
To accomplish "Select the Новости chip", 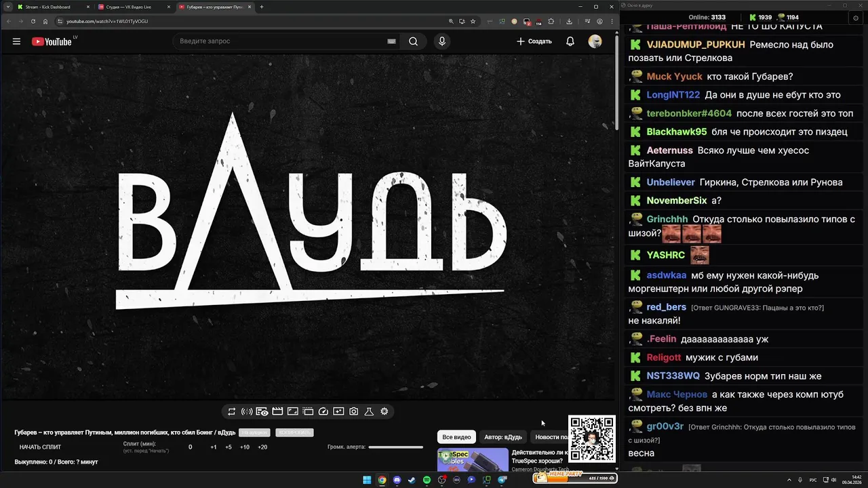I will coord(550,437).
